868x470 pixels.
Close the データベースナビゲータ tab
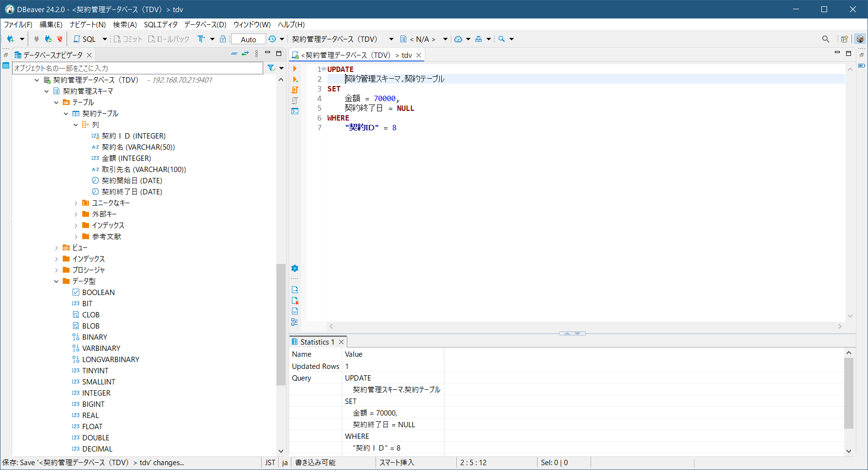[x=90, y=55]
